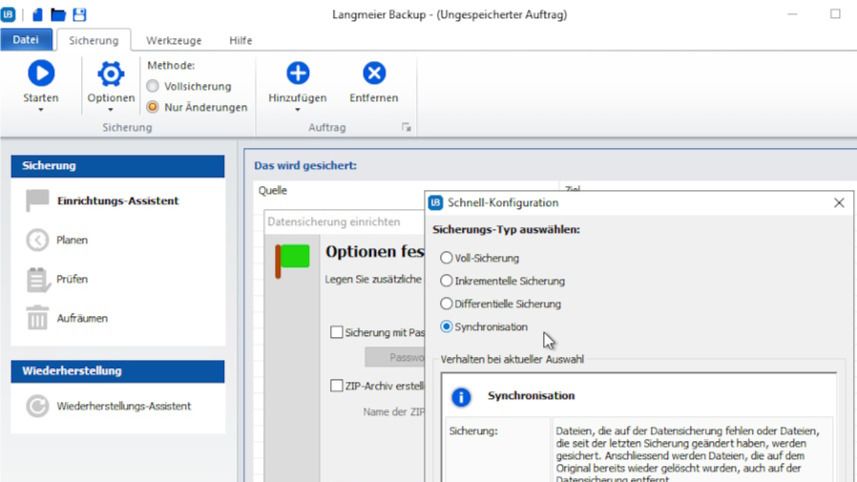The height and width of the screenshot is (482, 857).
Task: Click the Wiederherstellung sidebar section header
Action: pyautogui.click(x=118, y=371)
